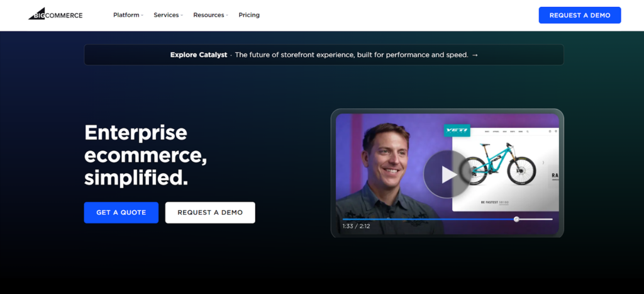This screenshot has width=644, height=294.
Task: Go to the Pricing page
Action: pos(249,15)
